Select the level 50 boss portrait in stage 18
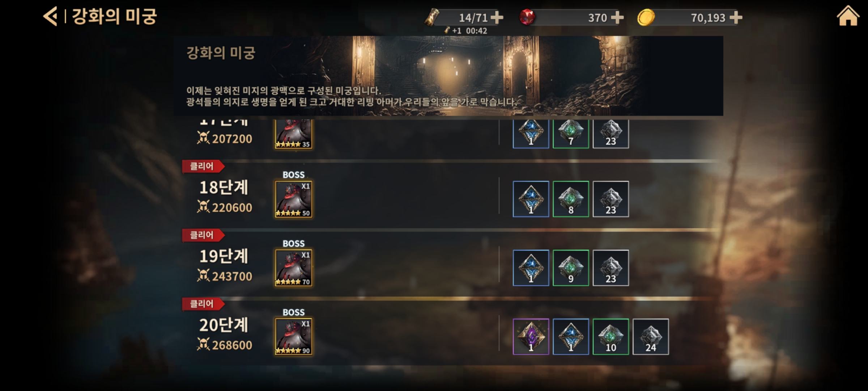 pyautogui.click(x=294, y=199)
